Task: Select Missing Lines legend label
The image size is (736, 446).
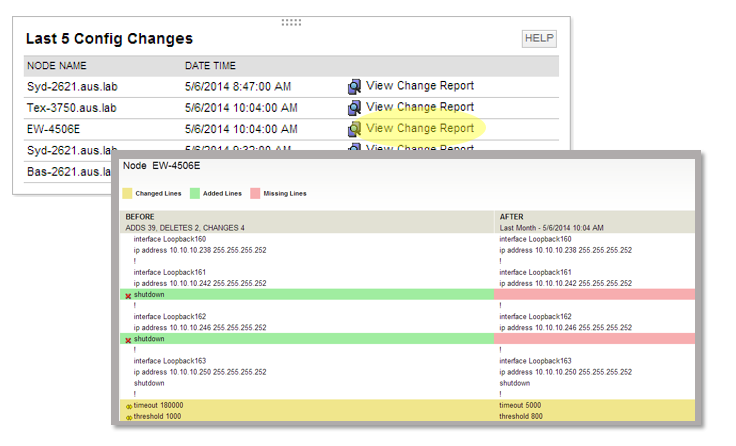Action: tap(285, 193)
